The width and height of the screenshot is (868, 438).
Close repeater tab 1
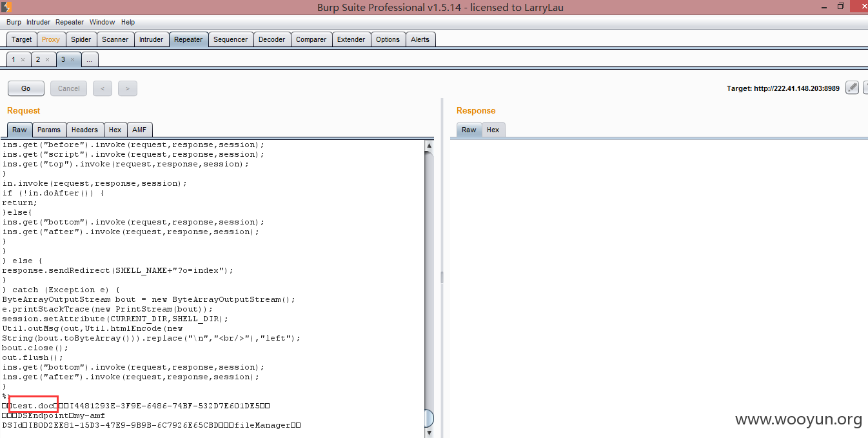(x=23, y=60)
